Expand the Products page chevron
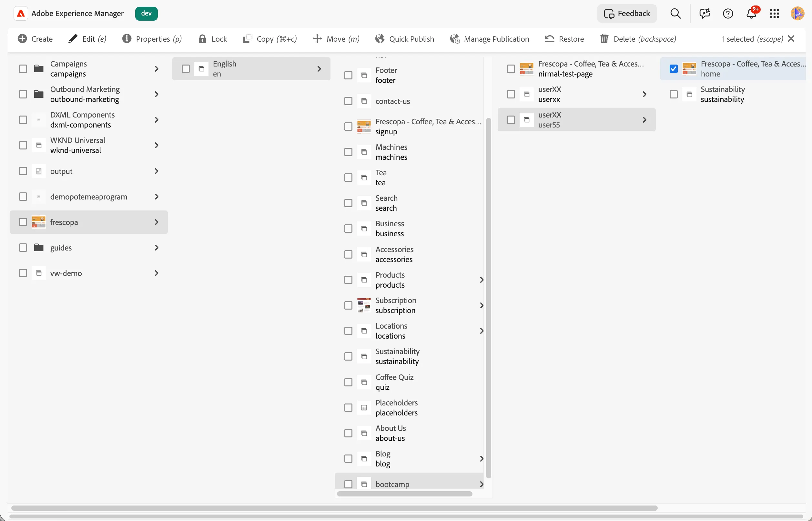The width and height of the screenshot is (812, 521). pyautogui.click(x=481, y=280)
